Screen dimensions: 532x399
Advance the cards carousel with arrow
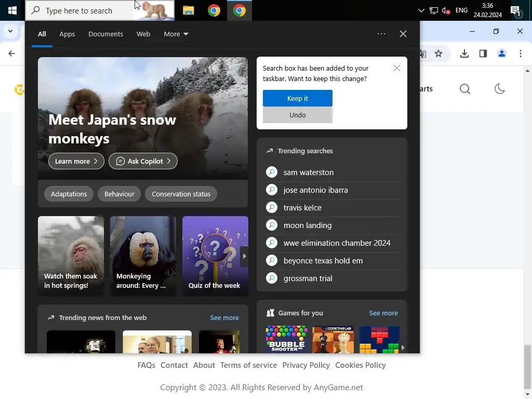[x=244, y=256]
